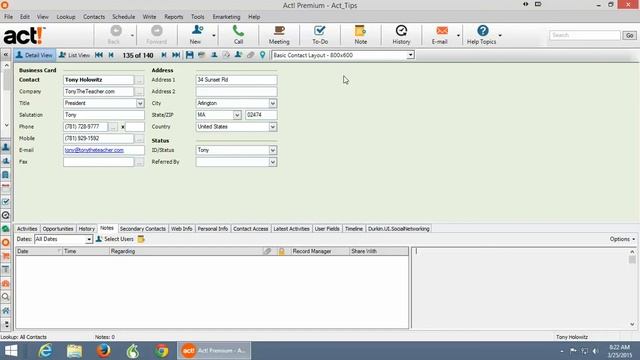Image resolution: width=640 pixels, height=360 pixels.
Task: Click in the Search input box
Action: click(584, 36)
